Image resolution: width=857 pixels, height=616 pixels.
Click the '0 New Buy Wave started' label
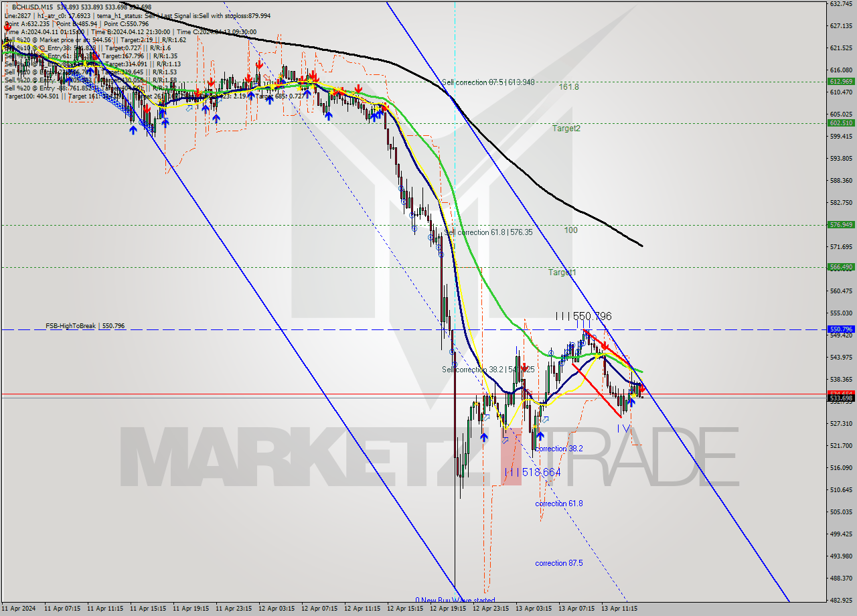pos(455,601)
